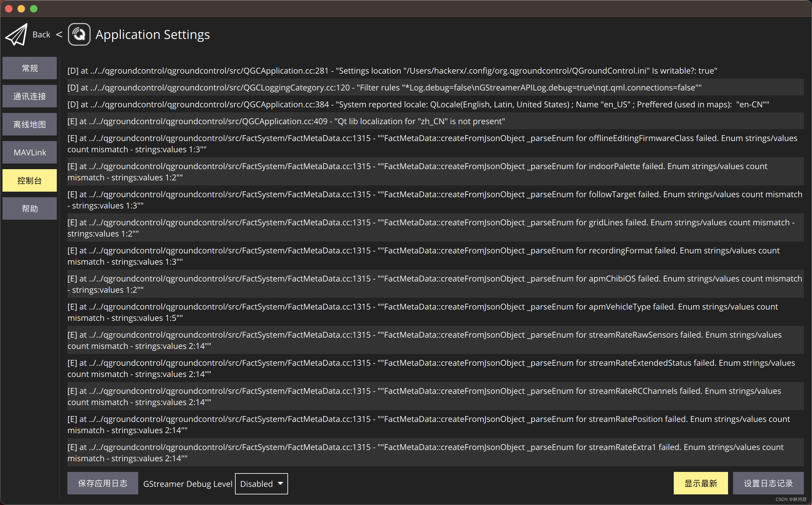The height and width of the screenshot is (505, 812).
Task: Select the log line about Settings location
Action: (435, 71)
